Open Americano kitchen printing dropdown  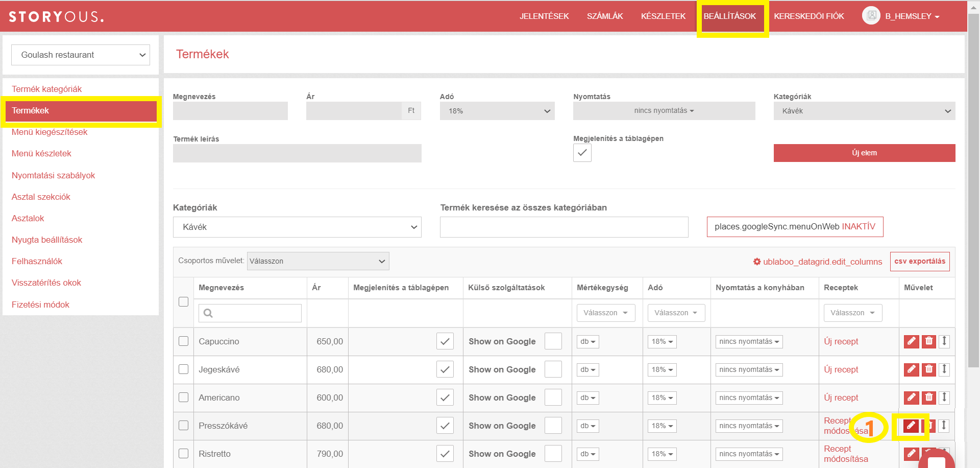749,397
